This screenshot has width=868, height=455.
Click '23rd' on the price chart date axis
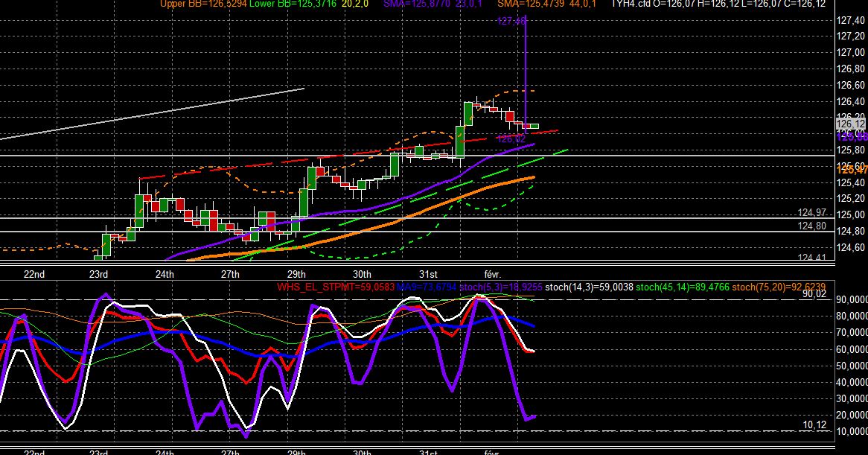tap(98, 274)
